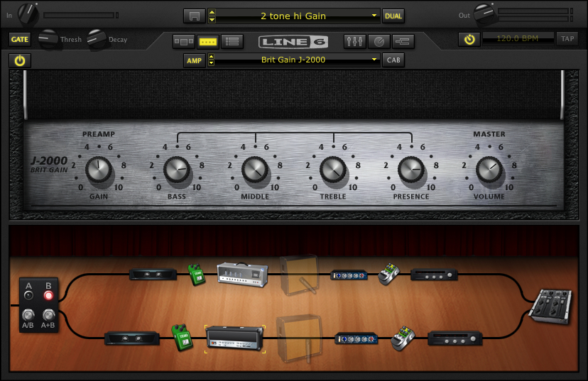
Task: Open the Brit Gain J-2000 amp model dropdown
Action: pyautogui.click(x=294, y=60)
